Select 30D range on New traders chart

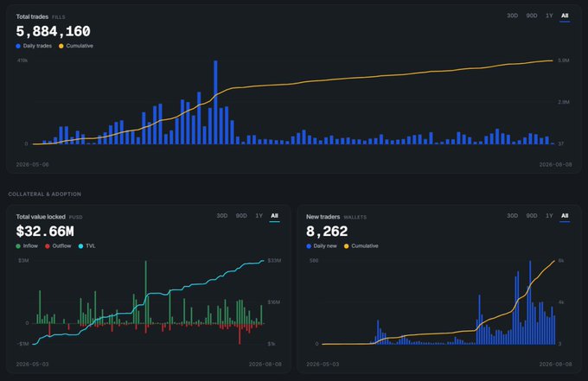[512, 216]
